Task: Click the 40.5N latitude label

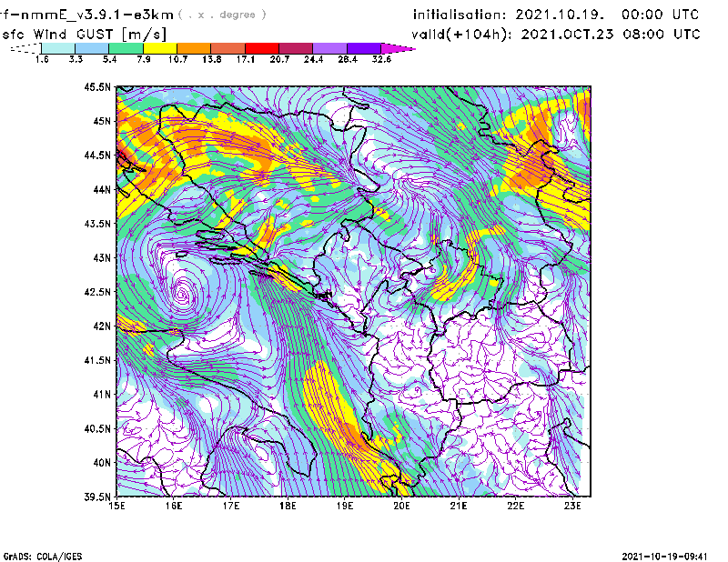Action: tap(97, 429)
